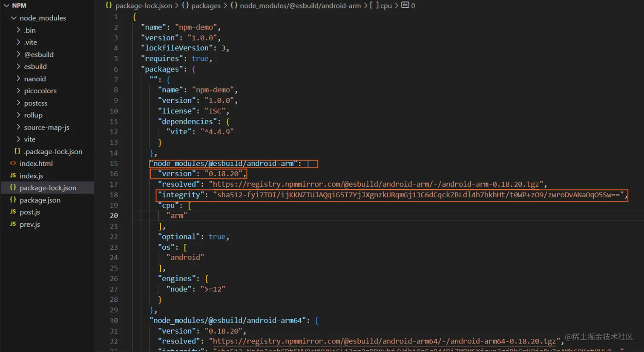Open the source-map-js folder label

coord(46,127)
